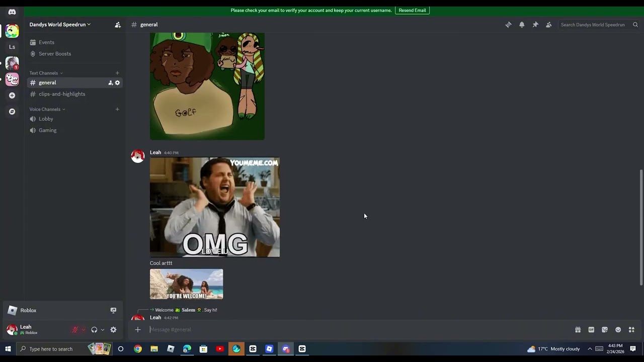
Task: Toggle headphones deafen
Action: click(94, 330)
